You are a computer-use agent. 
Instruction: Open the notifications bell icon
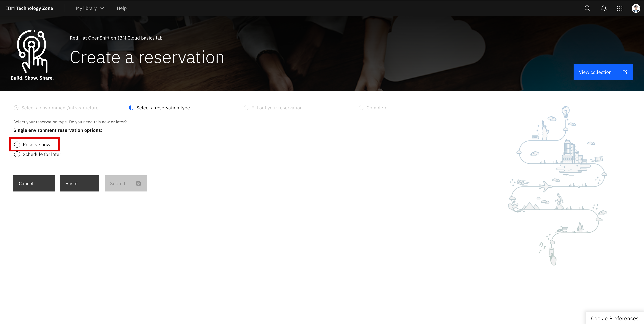604,8
